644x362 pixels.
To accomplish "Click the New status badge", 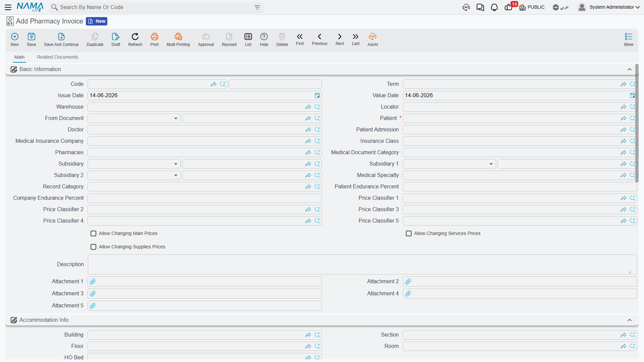I will pos(97,21).
